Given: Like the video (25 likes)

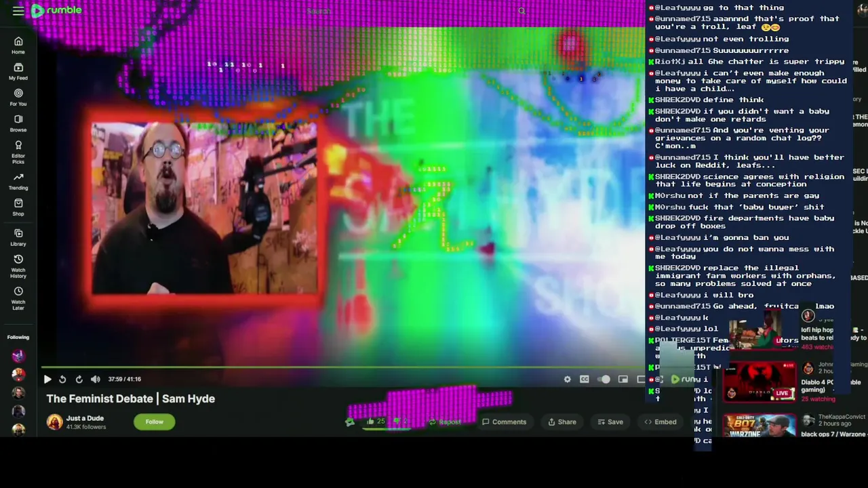Looking at the screenshot, I should [x=376, y=422].
